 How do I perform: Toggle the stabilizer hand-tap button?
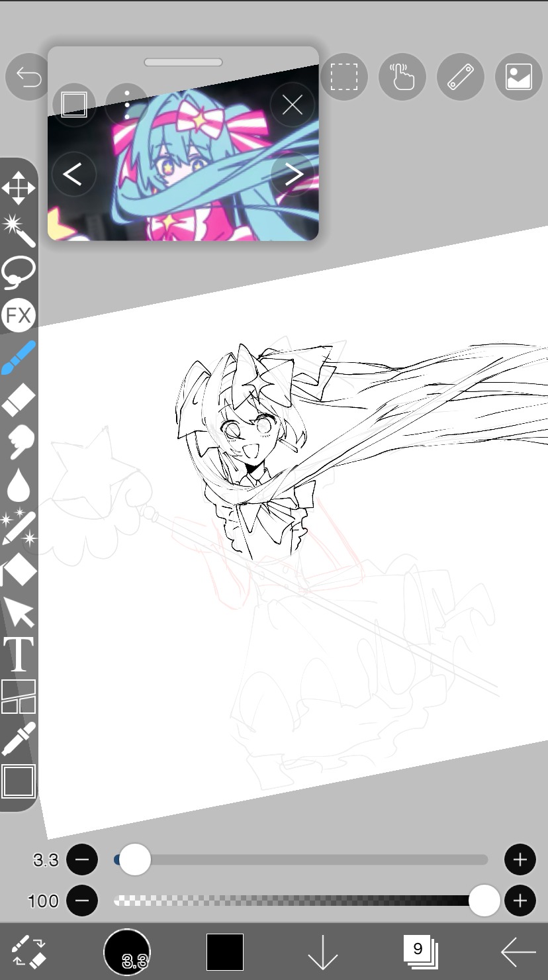(402, 77)
